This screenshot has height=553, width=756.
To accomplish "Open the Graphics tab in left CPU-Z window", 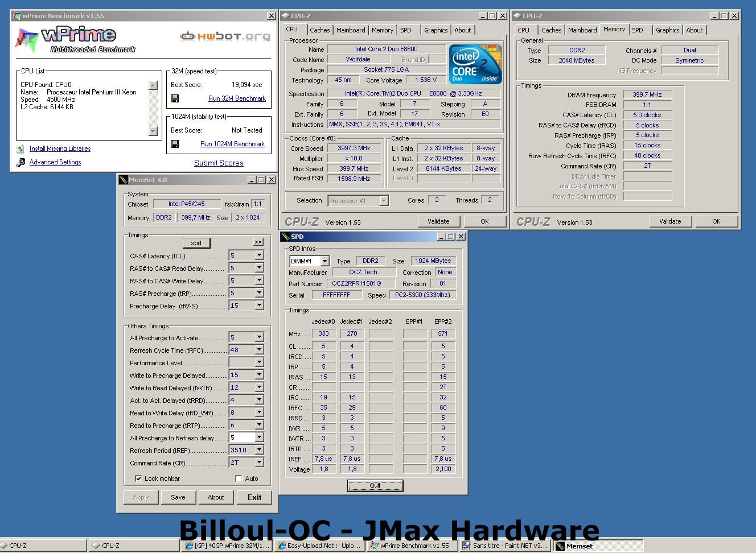I will (x=435, y=30).
